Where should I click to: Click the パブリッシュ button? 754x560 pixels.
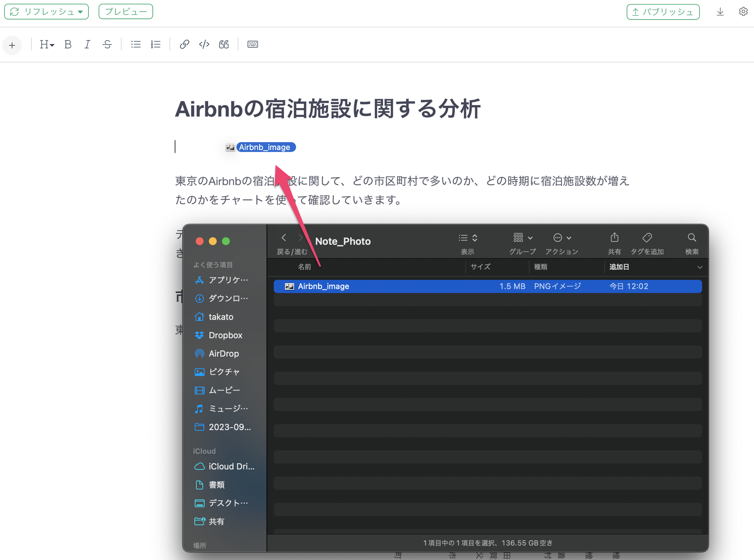click(x=663, y=12)
